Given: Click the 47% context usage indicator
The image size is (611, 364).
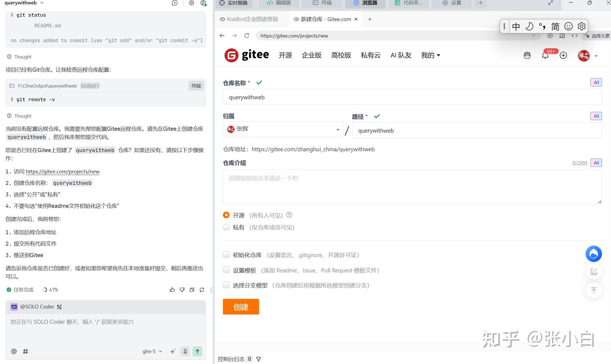Looking at the screenshot, I should (x=50, y=290).
